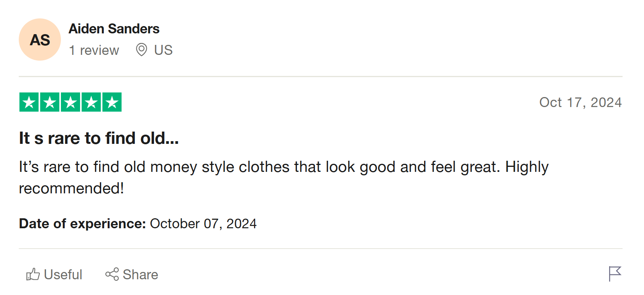Screen dimensions: 644x295
Task: Click the US country label
Action: (x=163, y=50)
